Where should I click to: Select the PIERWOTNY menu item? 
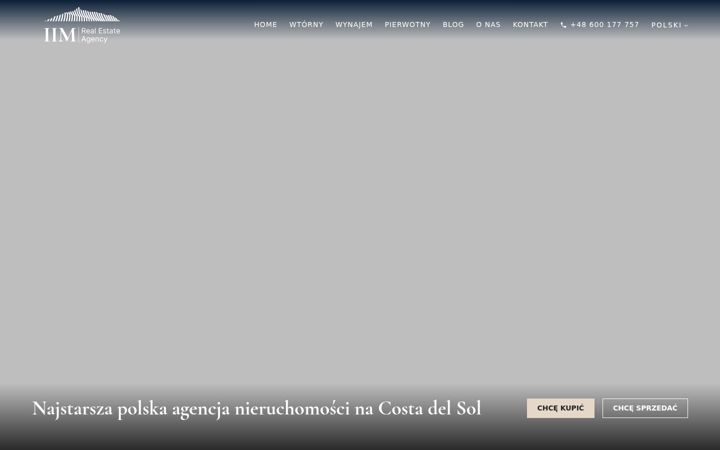click(x=408, y=25)
